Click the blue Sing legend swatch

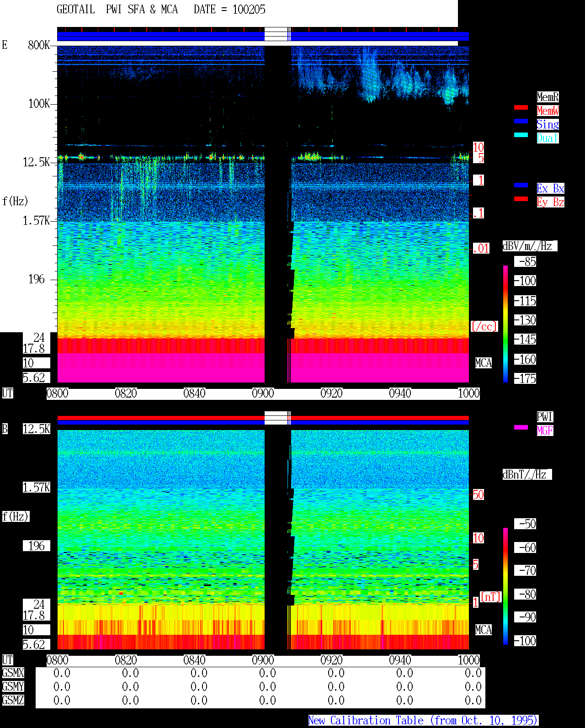(521, 121)
